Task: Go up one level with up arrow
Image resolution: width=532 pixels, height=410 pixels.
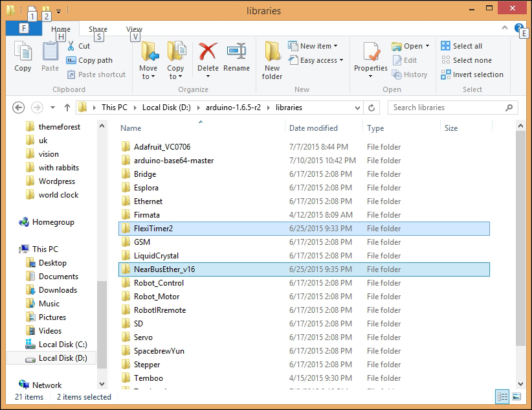Action: [67, 108]
